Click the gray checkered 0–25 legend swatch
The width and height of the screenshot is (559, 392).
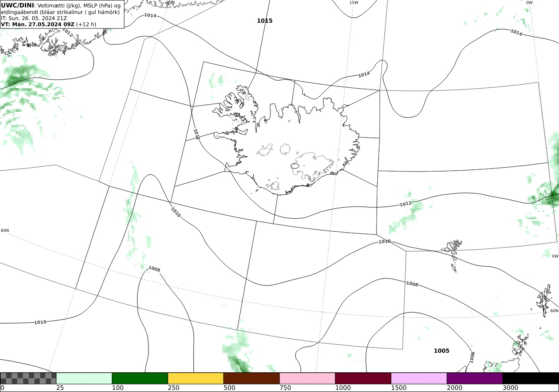pyautogui.click(x=28, y=378)
